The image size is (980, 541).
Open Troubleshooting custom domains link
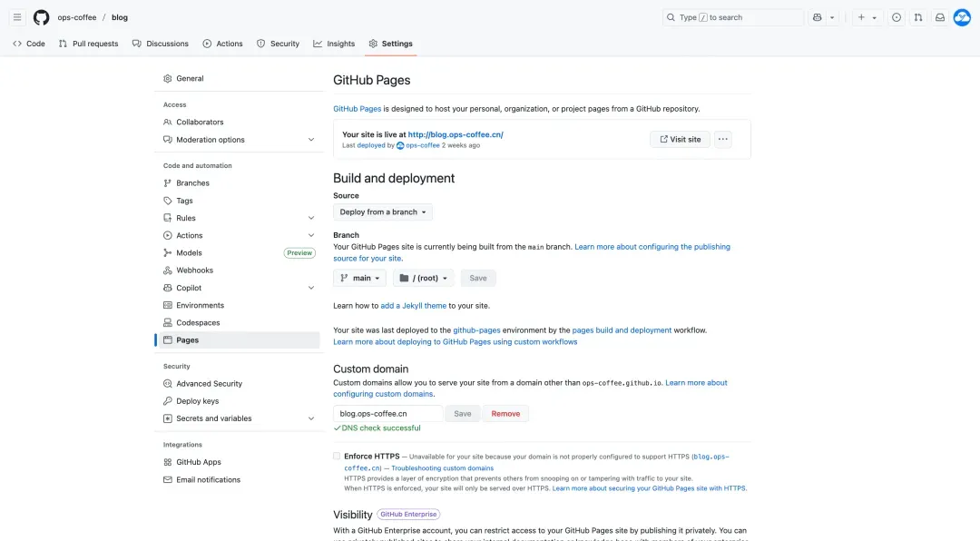pos(443,467)
